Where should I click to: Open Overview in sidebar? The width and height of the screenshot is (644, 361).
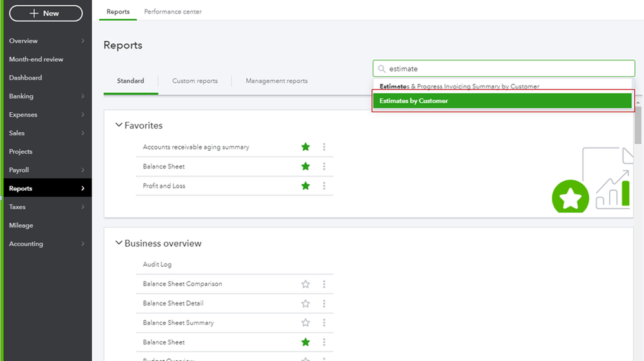(x=23, y=41)
